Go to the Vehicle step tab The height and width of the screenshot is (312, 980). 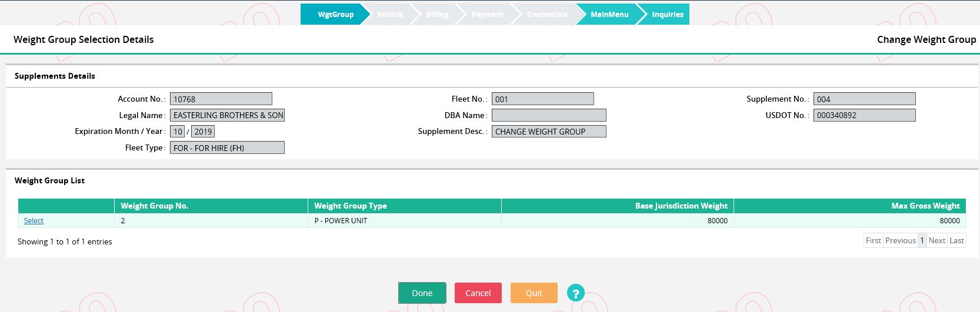point(390,15)
